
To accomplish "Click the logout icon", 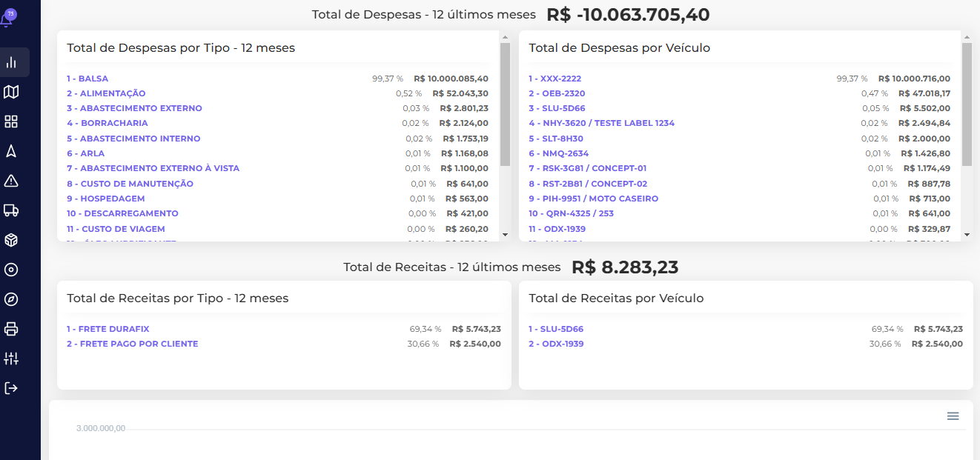I will [x=11, y=388].
